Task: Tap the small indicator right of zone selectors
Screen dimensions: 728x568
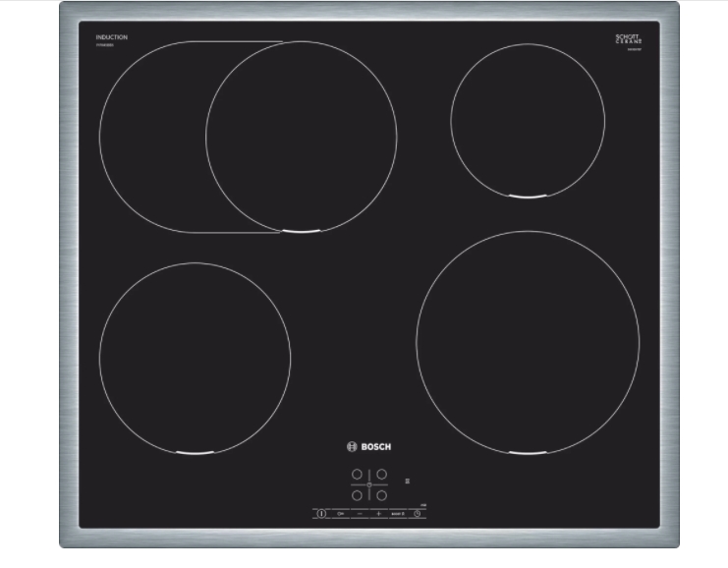Action: click(407, 481)
